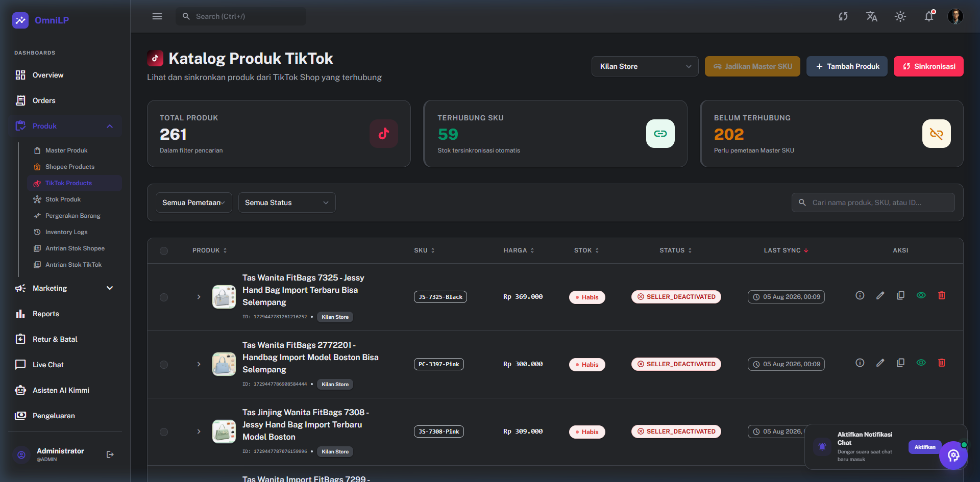Screen dimensions: 980x482
Task: Select the Tas Wanita FitBags 7325 row checkbox
Action: (x=164, y=297)
